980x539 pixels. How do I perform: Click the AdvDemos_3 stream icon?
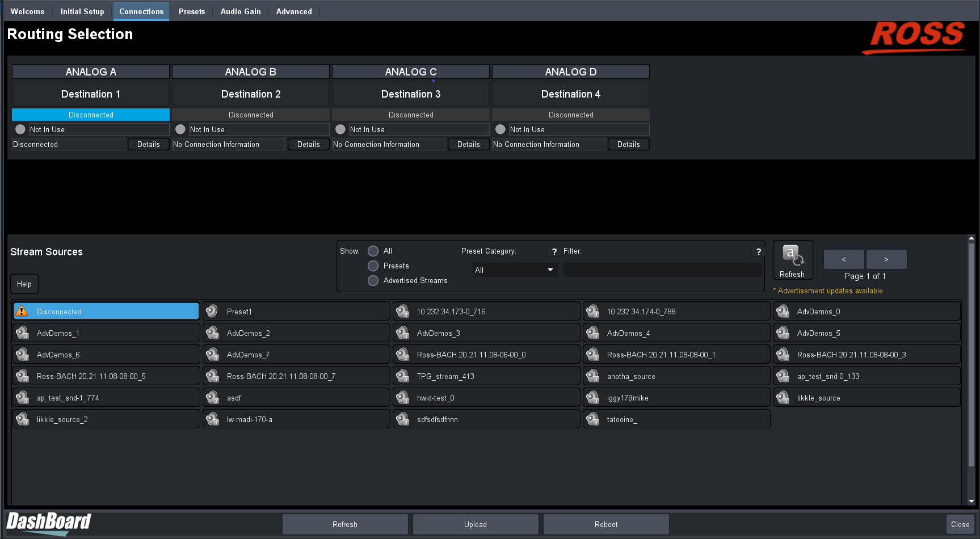(x=402, y=332)
